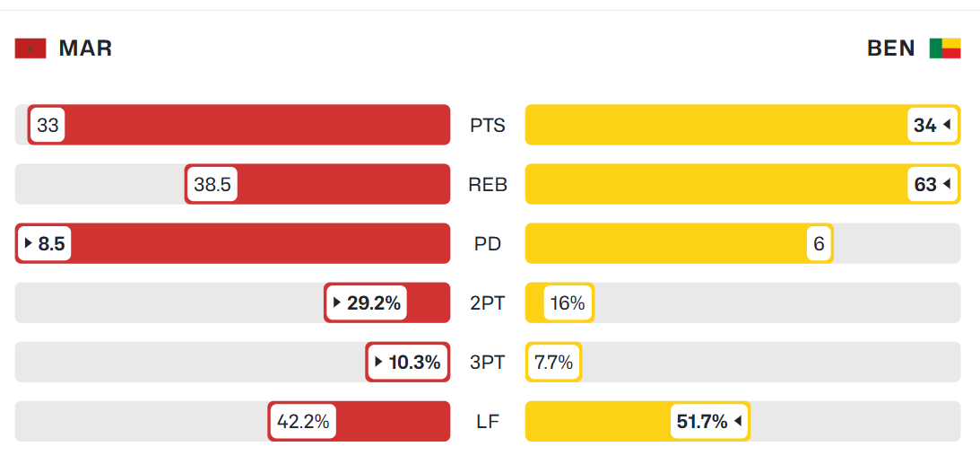Select the MAR team name
Screen dimensions: 980x464
pos(85,48)
